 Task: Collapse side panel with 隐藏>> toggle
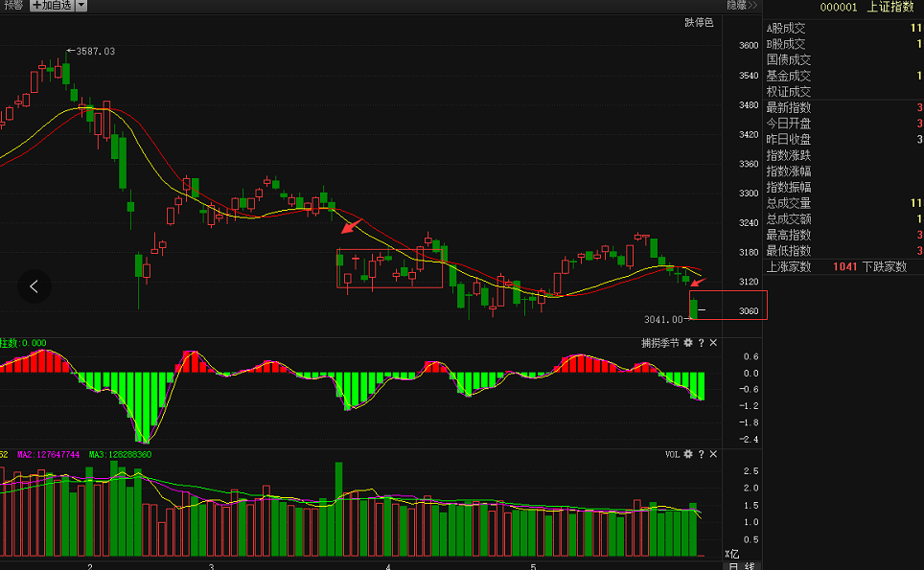pos(738,6)
